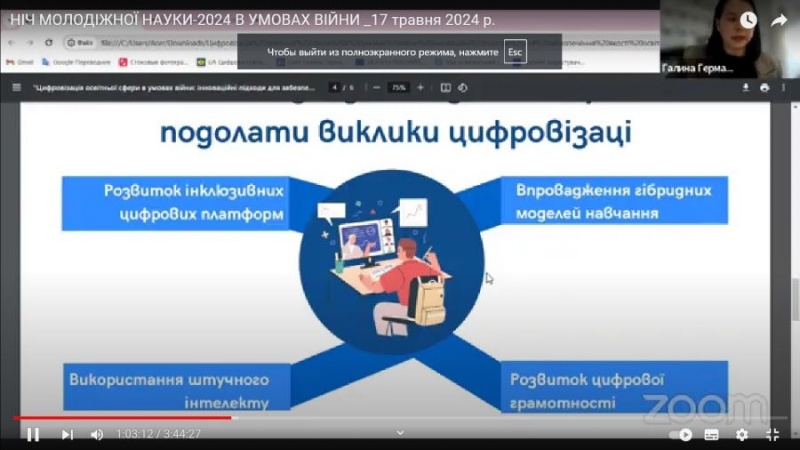
Task: Toggle subtitles on the video
Action: pos(711,435)
